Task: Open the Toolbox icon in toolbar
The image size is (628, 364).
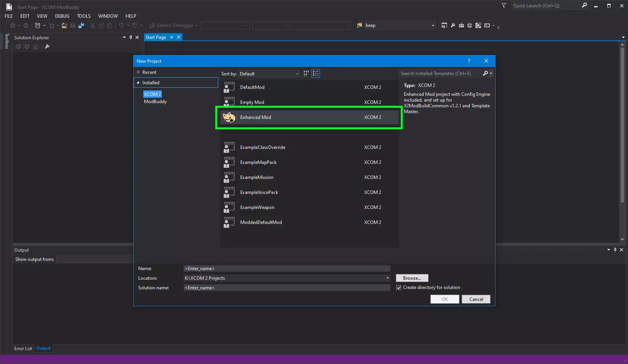Action: (x=461, y=25)
